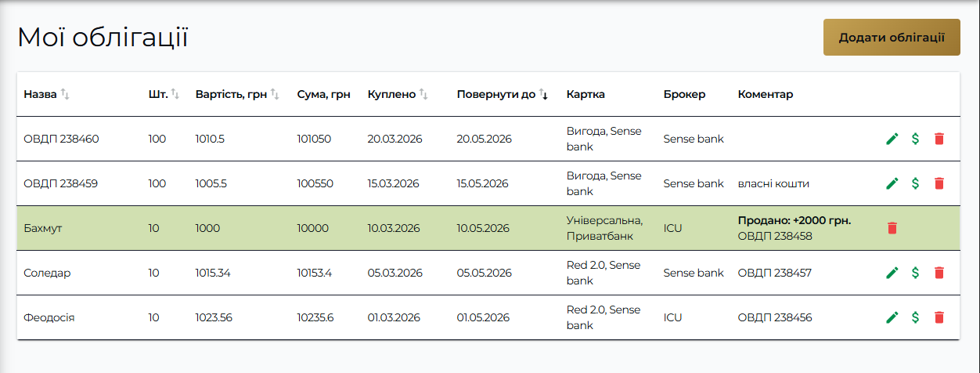
Task: Click the Додати облігації button
Action: coord(892,38)
